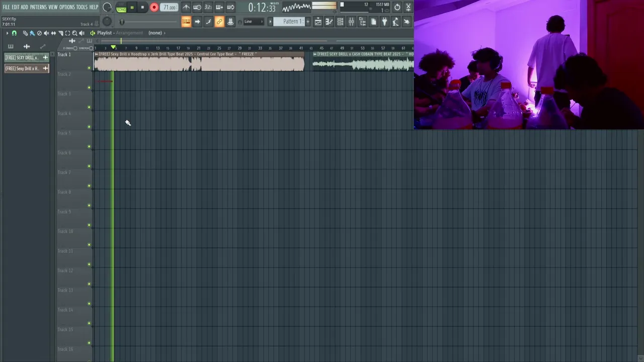Open the Piano roll view icon
The width and height of the screenshot is (644, 362).
tap(329, 22)
